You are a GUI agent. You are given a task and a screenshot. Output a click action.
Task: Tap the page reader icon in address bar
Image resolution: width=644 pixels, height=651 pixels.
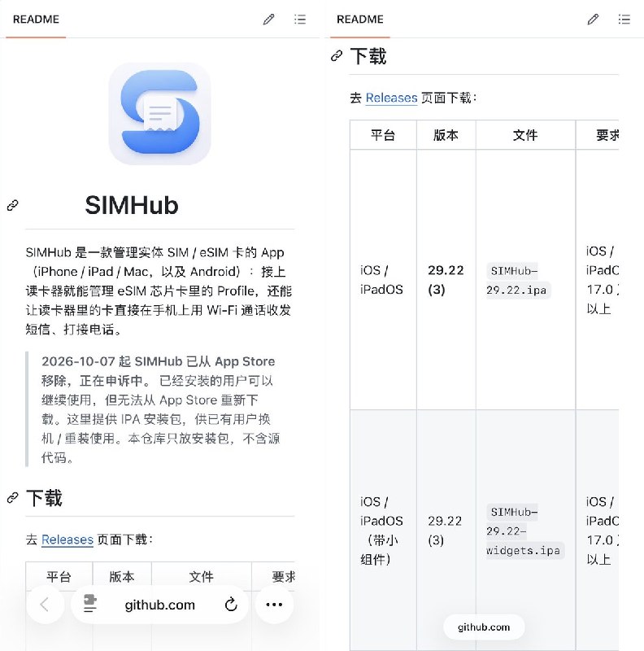click(89, 604)
